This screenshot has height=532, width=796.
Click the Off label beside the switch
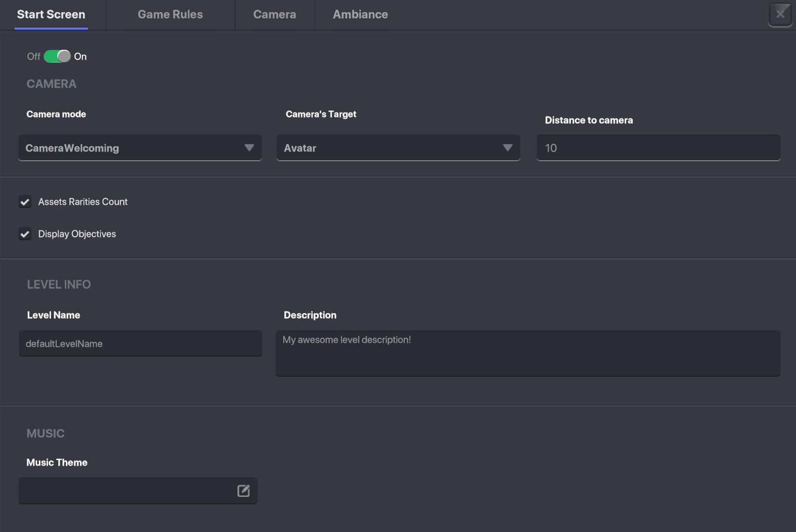click(x=34, y=57)
